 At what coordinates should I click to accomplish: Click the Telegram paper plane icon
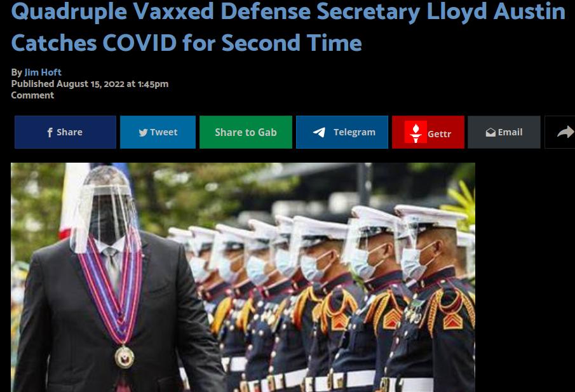point(319,132)
